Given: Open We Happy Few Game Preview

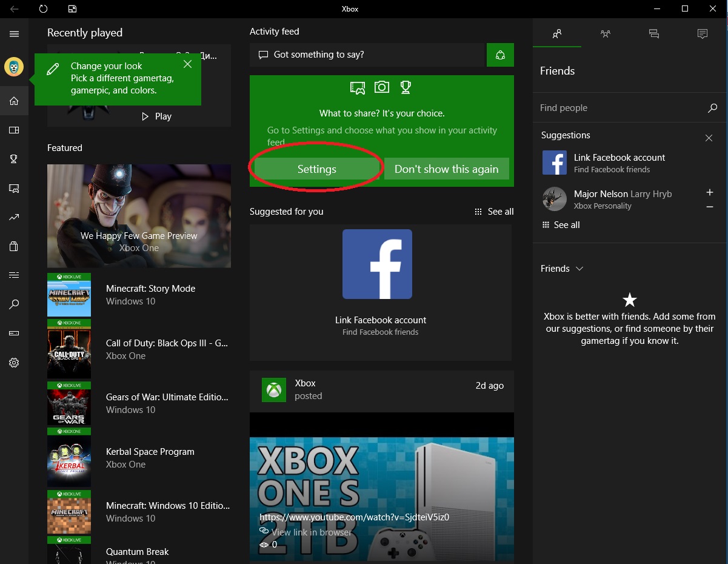Looking at the screenshot, I should point(139,216).
